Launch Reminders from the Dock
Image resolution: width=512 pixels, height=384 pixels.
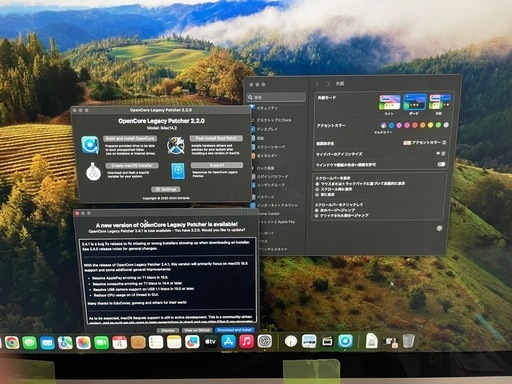(x=156, y=342)
